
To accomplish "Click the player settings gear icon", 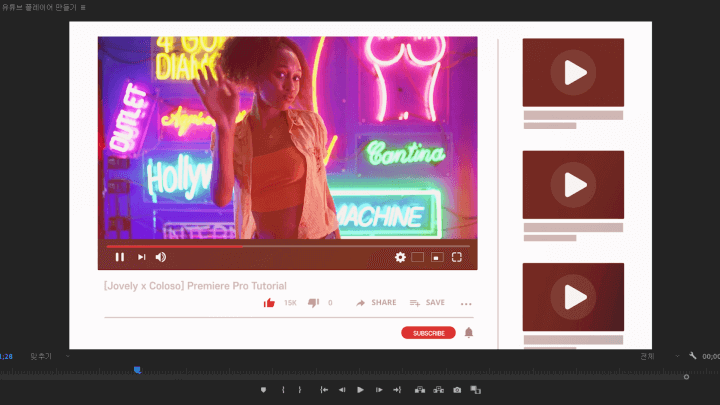I will point(400,257).
